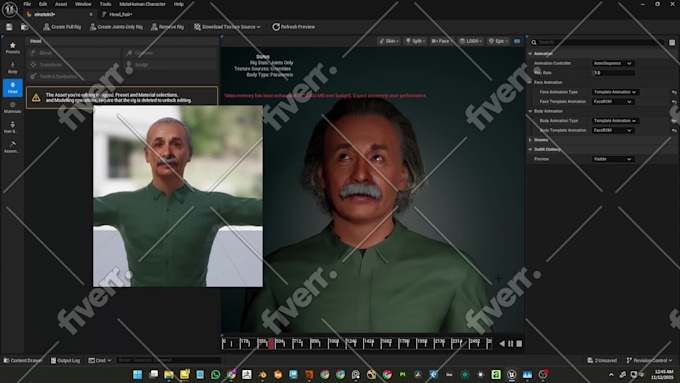This screenshot has width=680, height=383.
Task: Click the console command input field
Action: tap(169, 360)
